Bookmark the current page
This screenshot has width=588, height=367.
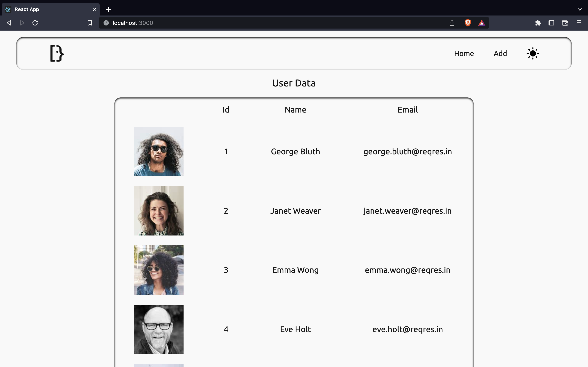click(x=90, y=23)
